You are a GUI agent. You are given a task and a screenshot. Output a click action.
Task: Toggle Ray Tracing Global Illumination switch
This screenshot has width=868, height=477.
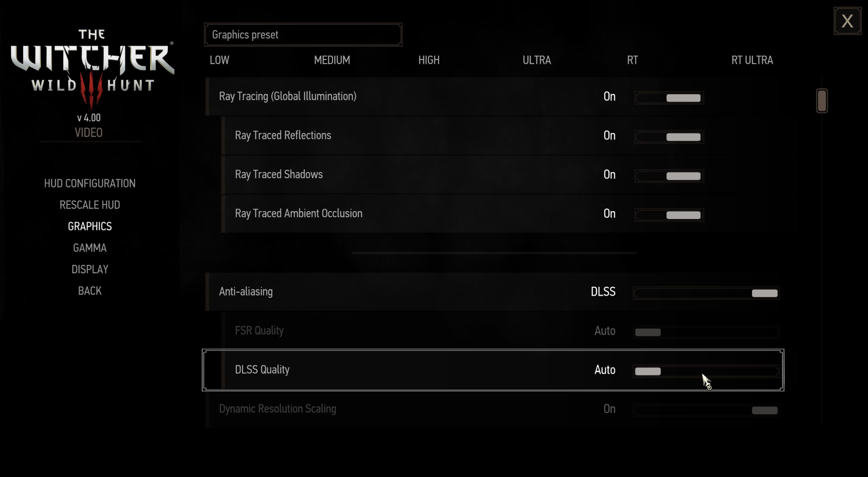pyautogui.click(x=669, y=98)
